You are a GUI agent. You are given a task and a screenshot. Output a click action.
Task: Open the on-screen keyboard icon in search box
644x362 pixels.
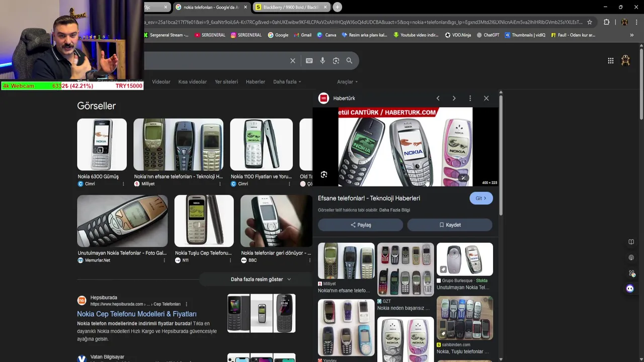click(x=309, y=61)
